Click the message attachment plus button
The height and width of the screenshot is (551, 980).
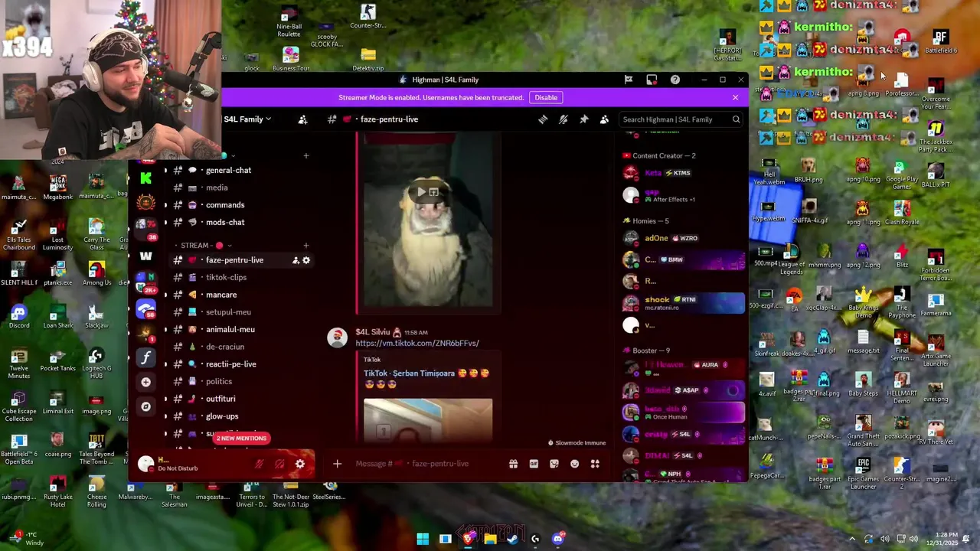coord(337,464)
